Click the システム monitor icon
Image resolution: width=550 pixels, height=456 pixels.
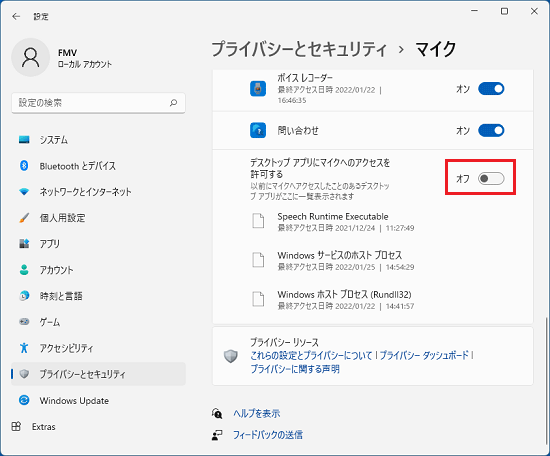tap(24, 140)
